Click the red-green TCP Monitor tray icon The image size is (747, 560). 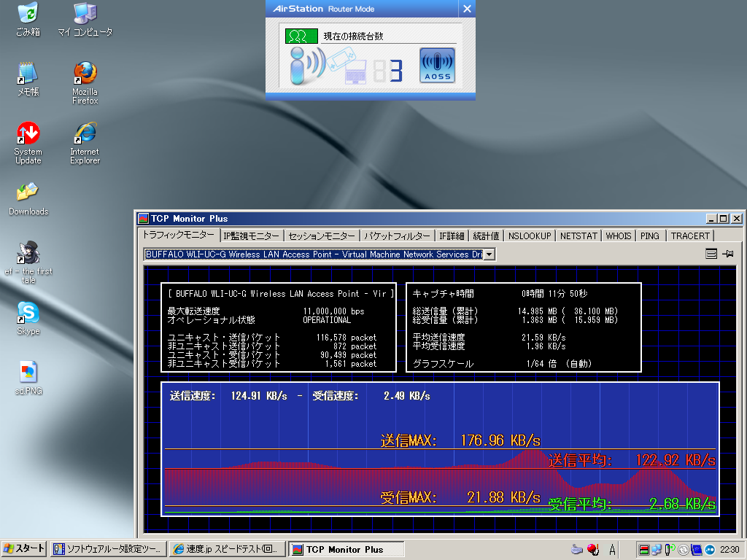point(644,550)
